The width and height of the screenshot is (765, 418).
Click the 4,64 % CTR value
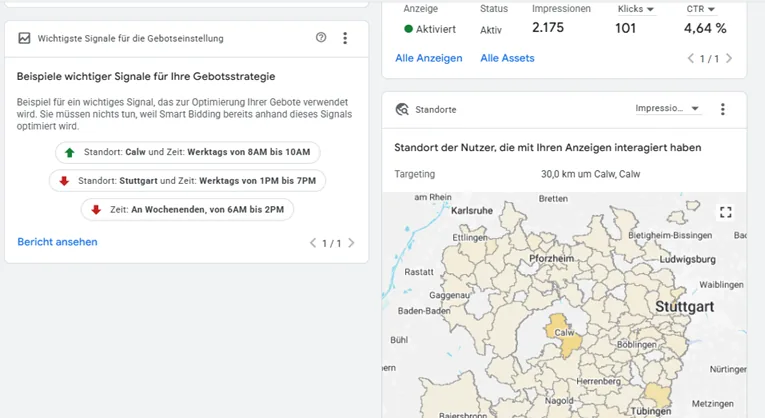coord(705,28)
